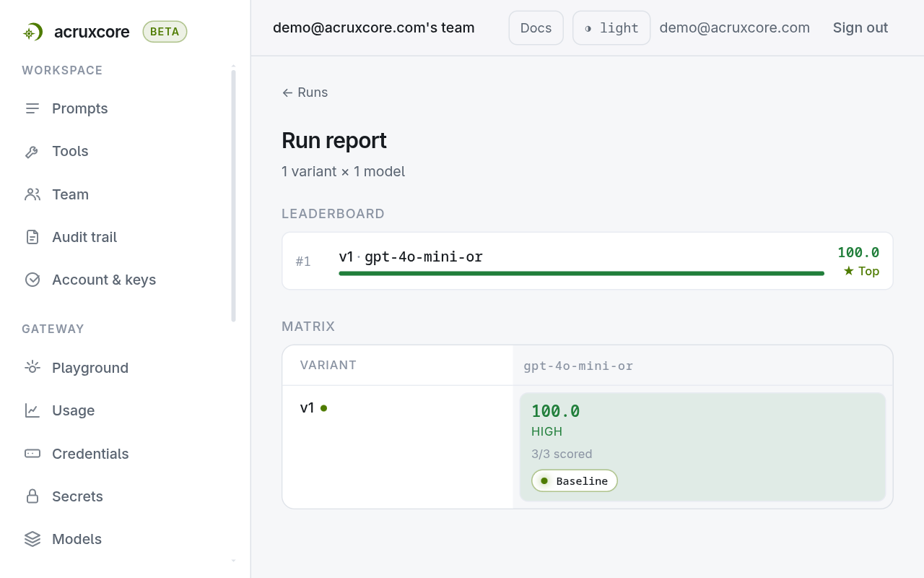Click the VARIANT column header

click(328, 365)
